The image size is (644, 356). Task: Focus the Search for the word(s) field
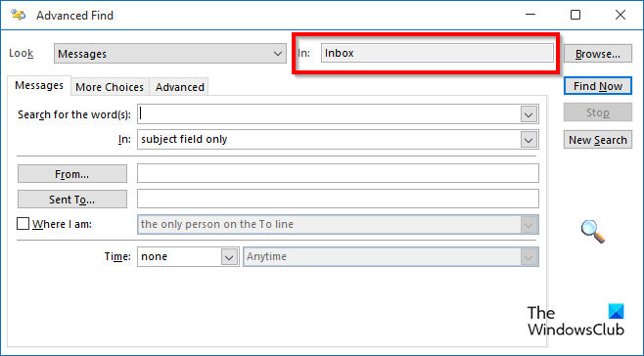[330, 114]
